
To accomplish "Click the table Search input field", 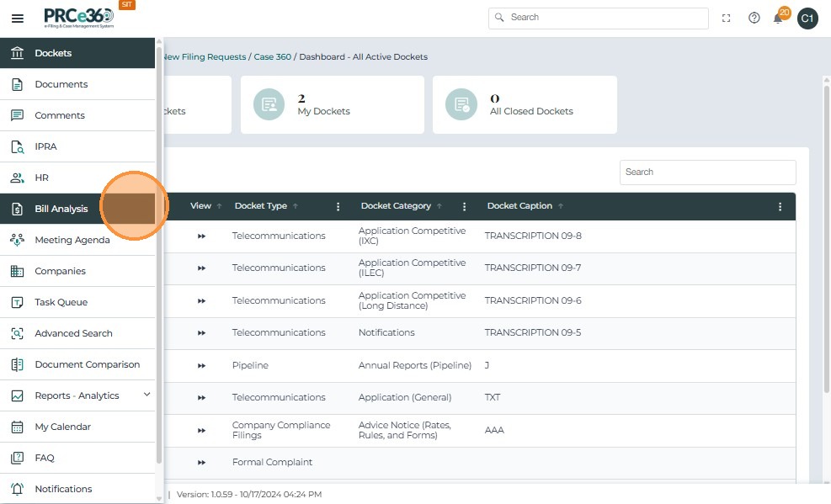I will coord(707,172).
